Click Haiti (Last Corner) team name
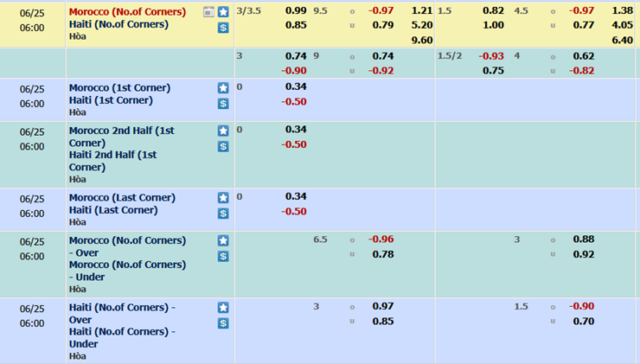The height and width of the screenshot is (364, 640). point(113,210)
